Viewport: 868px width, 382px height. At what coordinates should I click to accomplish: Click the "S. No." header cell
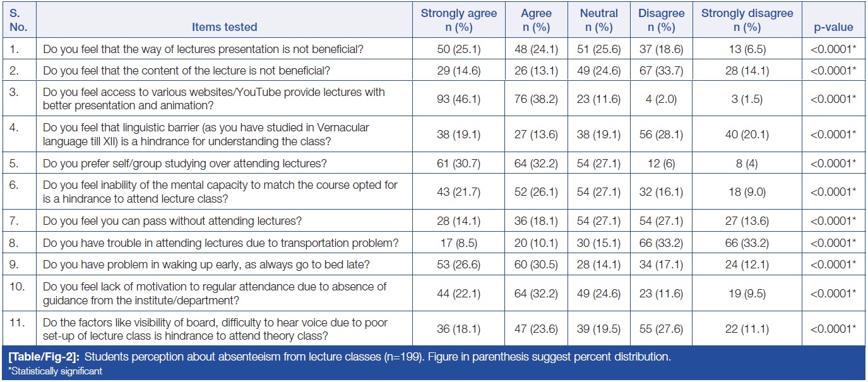(18, 20)
